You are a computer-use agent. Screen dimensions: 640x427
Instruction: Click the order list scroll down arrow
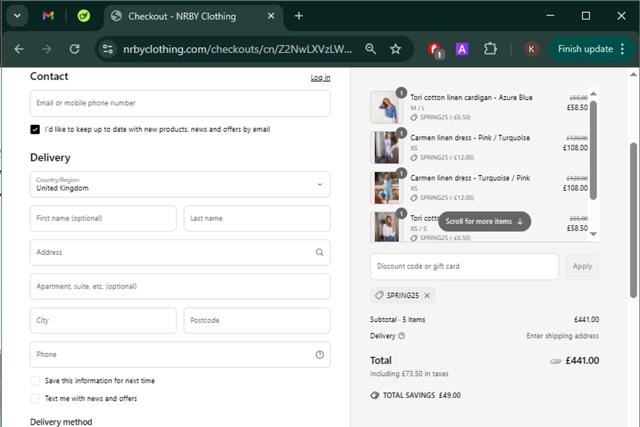593,234
